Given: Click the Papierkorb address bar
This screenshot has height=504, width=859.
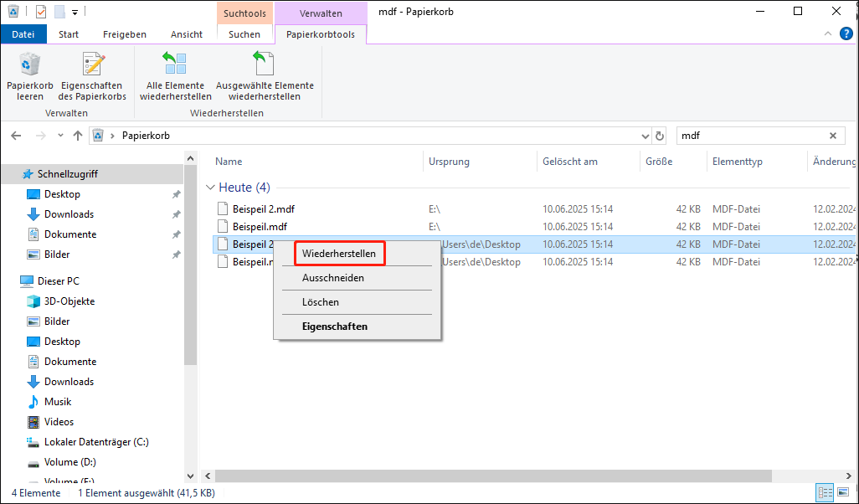Looking at the screenshot, I should 370,136.
